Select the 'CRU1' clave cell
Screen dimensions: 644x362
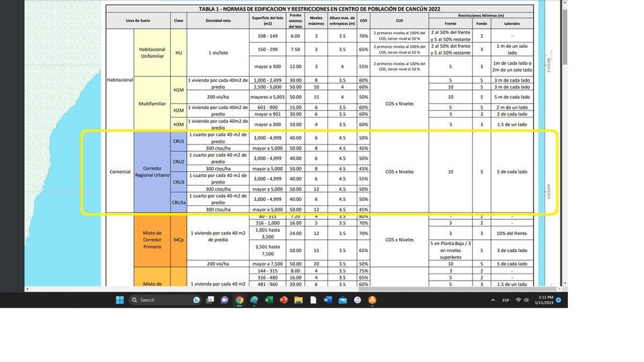tap(179, 141)
